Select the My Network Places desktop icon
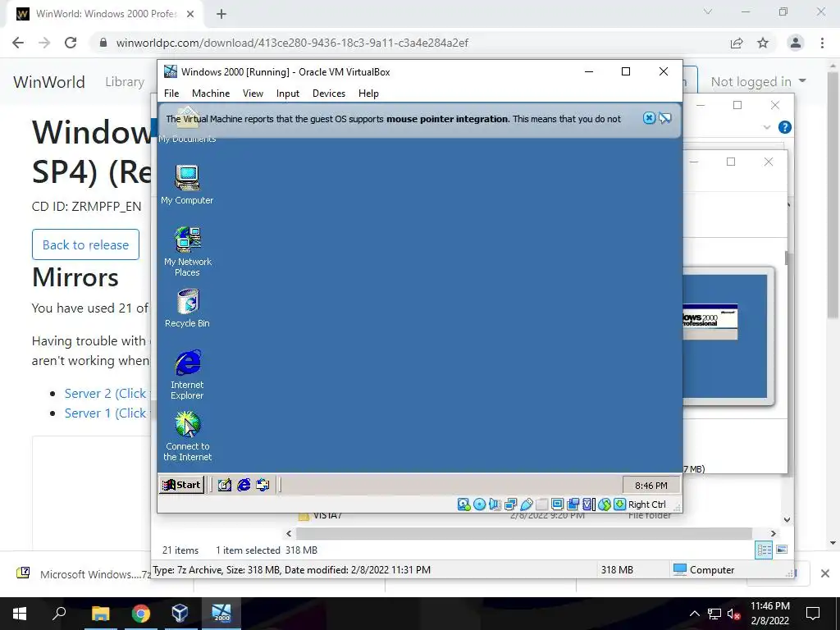 click(188, 251)
